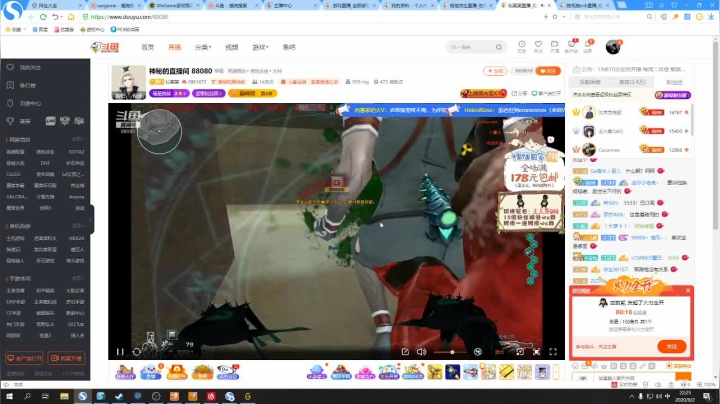This screenshot has width=720, height=404.
Task: Open File Explorer from the taskbar
Action: [x=64, y=396]
